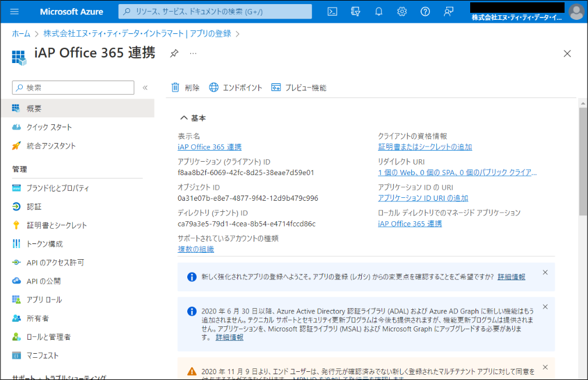Select 認証 in the left menu
The height and width of the screenshot is (380, 588).
34,207
